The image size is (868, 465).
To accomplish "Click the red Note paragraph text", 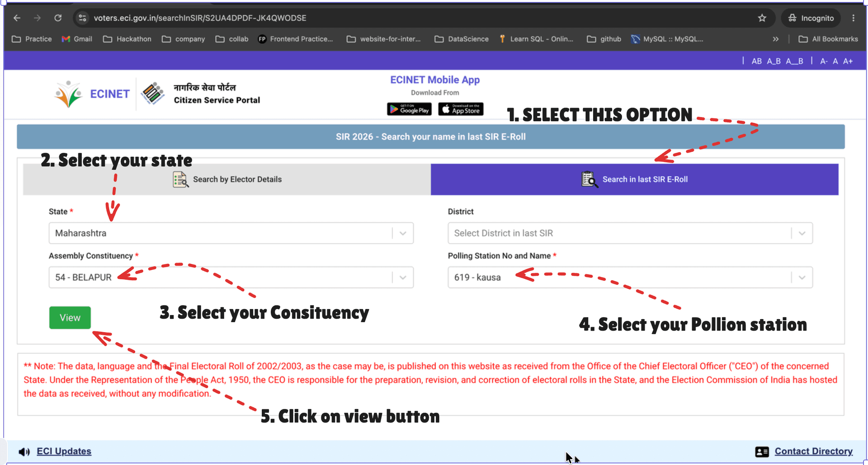I will coord(430,380).
